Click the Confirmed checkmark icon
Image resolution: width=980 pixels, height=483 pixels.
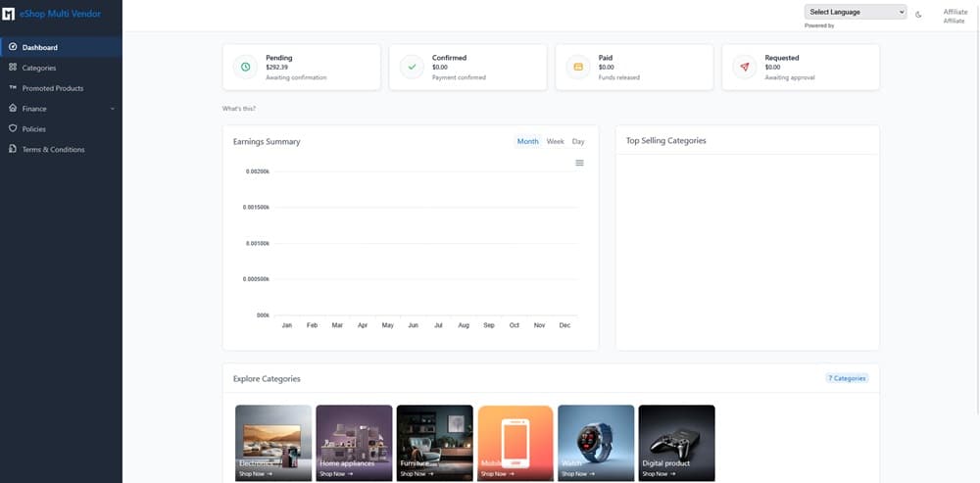click(x=412, y=67)
